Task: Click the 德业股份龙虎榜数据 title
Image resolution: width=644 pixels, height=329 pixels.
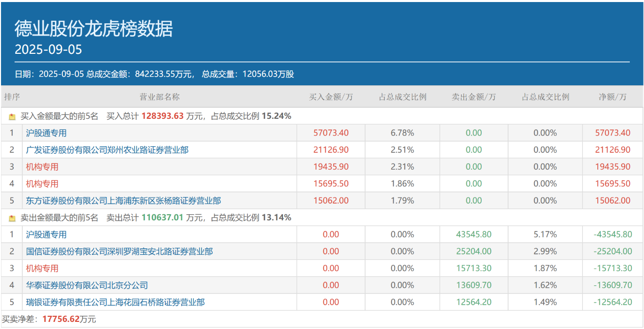Action: click(x=93, y=29)
